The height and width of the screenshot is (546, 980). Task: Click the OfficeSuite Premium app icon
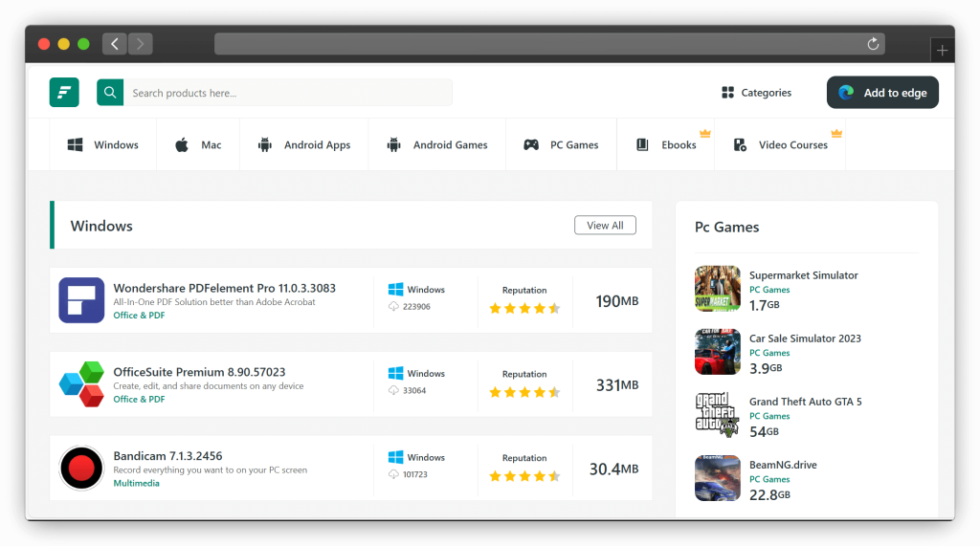point(81,384)
